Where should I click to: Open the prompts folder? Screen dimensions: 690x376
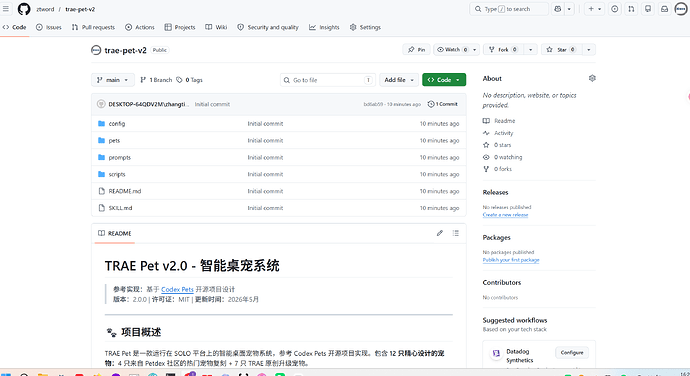120,157
